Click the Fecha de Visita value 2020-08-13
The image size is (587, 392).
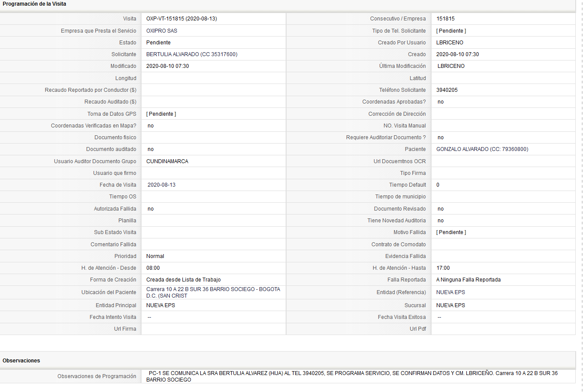click(x=162, y=185)
